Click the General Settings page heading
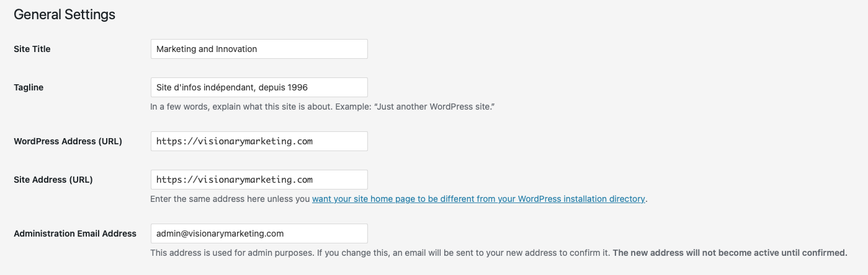This screenshot has width=868, height=275. pos(65,14)
